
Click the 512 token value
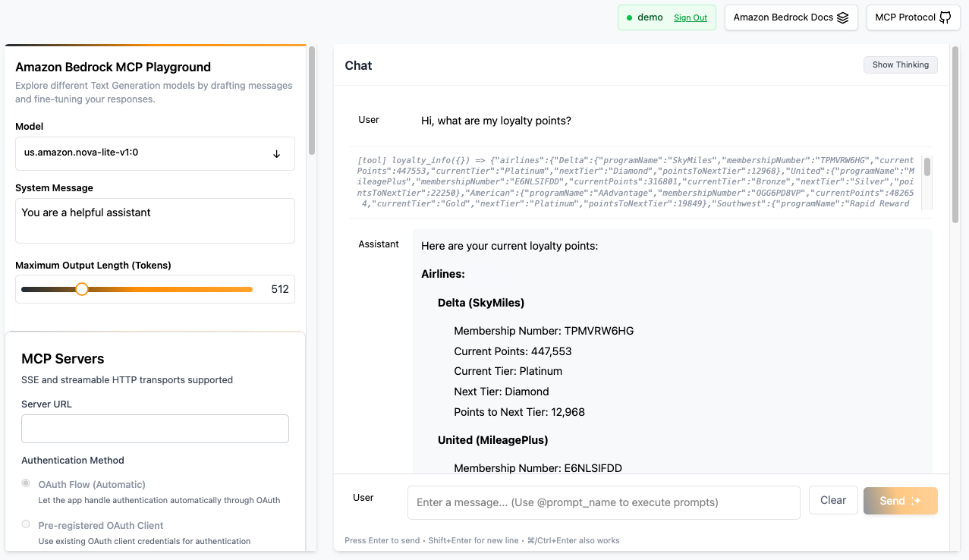(280, 289)
